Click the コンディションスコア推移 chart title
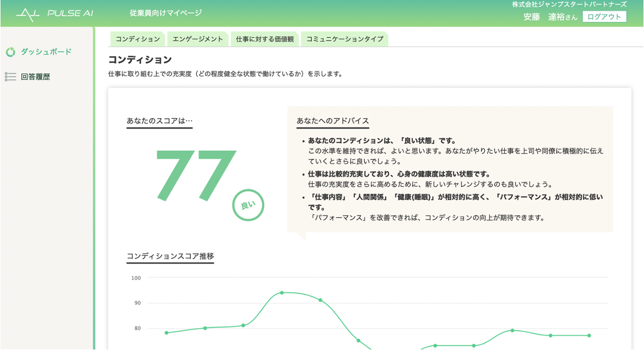Screen dimensions: 644x350 [170, 256]
